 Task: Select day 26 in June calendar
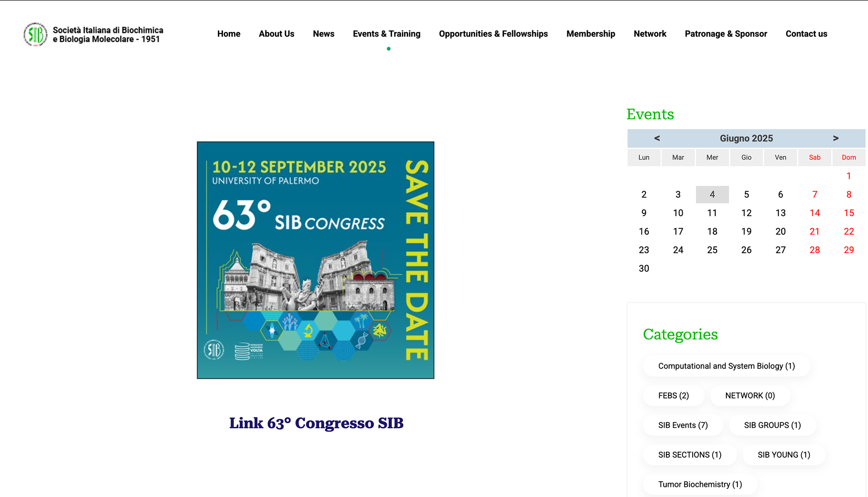[x=746, y=250]
